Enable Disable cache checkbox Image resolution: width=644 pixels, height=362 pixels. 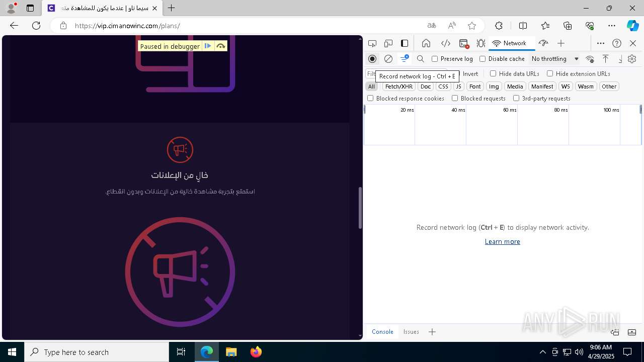(502, 59)
